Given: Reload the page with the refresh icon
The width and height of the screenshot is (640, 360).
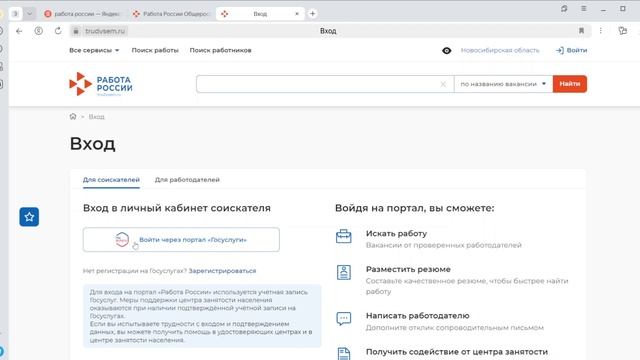Looking at the screenshot, I should (x=58, y=31).
